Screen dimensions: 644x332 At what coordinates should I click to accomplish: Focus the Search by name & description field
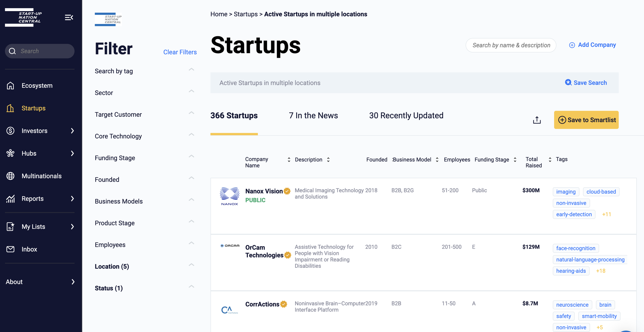point(511,45)
